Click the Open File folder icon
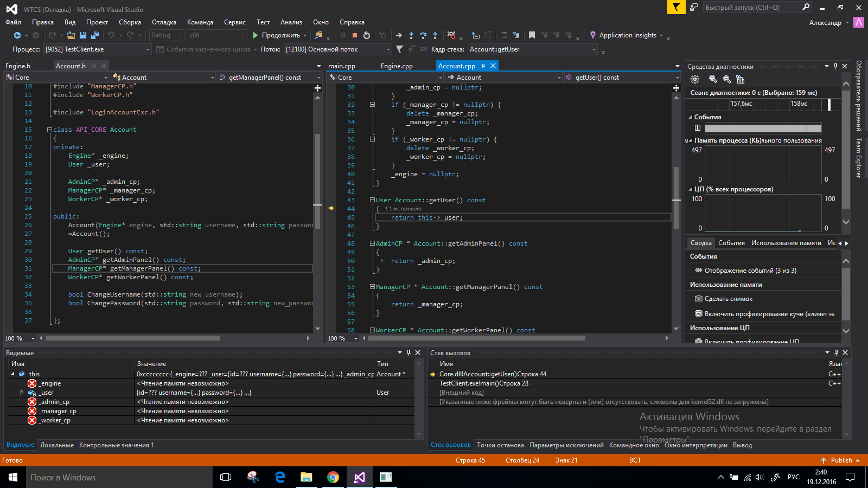Screen dimensions: 868x488 click(x=71, y=35)
